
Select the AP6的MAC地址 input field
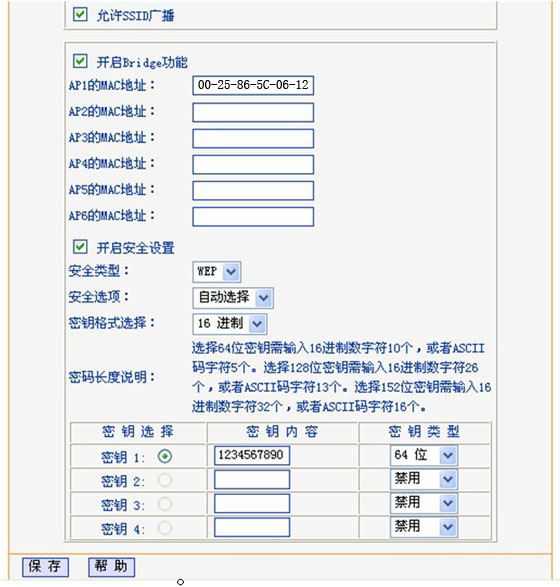pos(253,217)
